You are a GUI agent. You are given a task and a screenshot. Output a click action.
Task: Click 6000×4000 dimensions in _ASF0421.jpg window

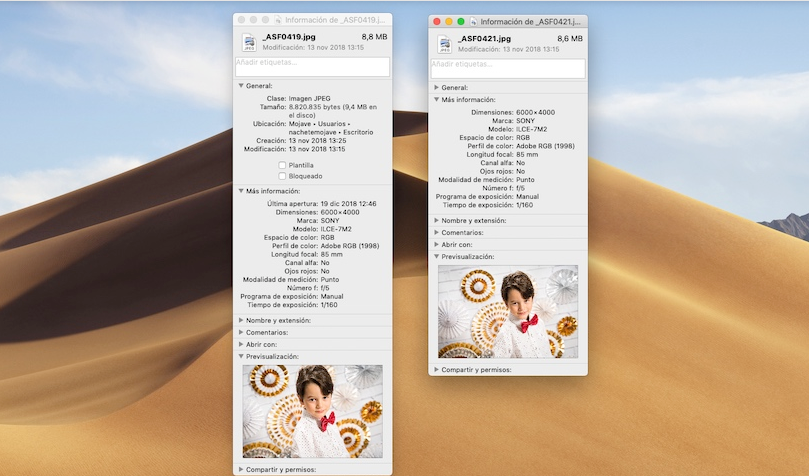[536, 112]
